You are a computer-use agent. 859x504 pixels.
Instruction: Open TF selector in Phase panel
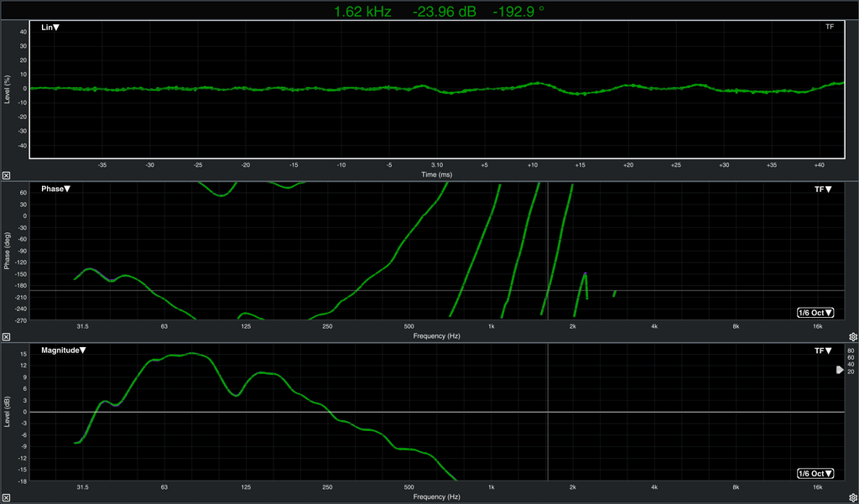(823, 190)
